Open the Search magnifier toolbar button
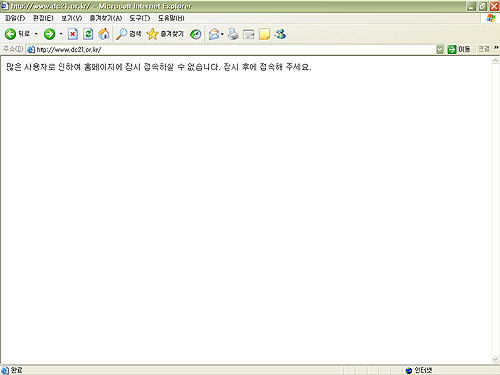 coord(129,34)
